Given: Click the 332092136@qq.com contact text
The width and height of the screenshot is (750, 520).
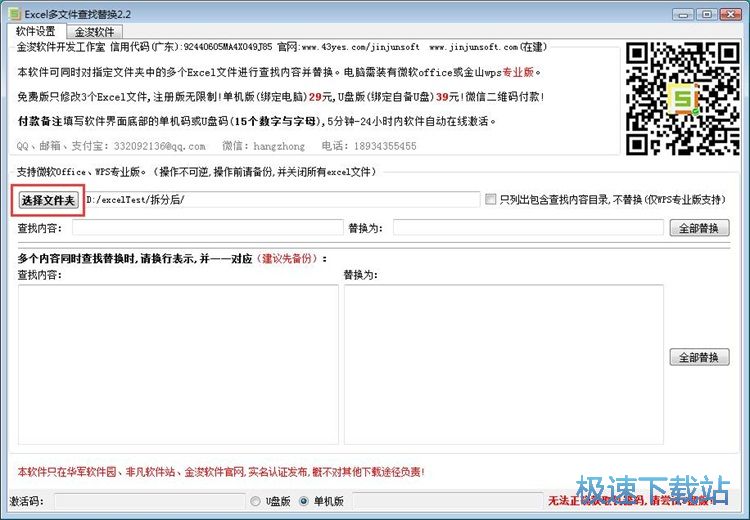Looking at the screenshot, I should (159, 146).
